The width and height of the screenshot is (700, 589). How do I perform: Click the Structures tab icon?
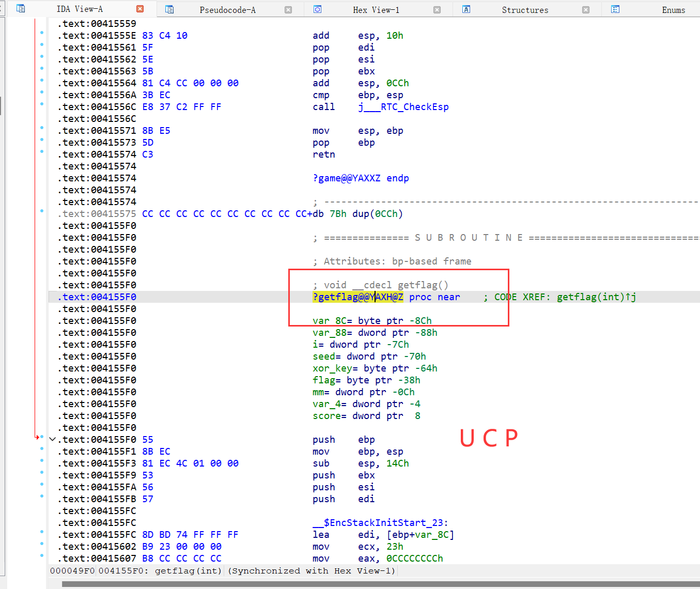point(466,9)
